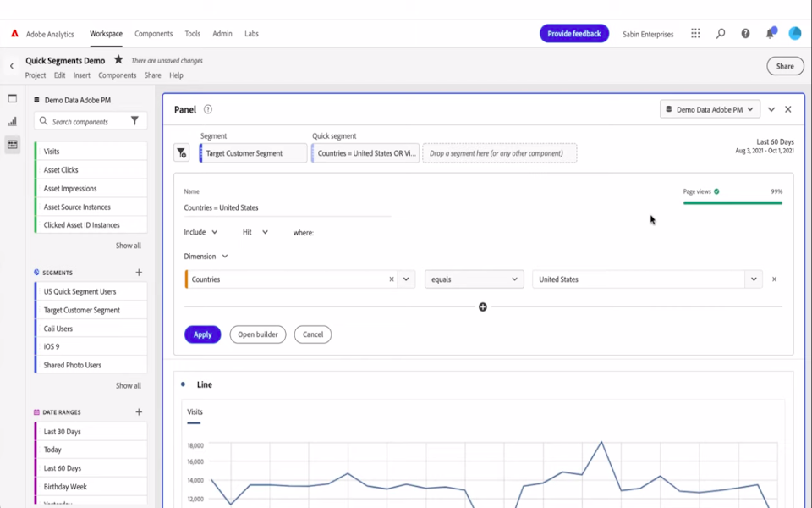Viewport: 812px width, 508px height.
Task: Expand the United States value dropdown arrow
Action: [754, 279]
